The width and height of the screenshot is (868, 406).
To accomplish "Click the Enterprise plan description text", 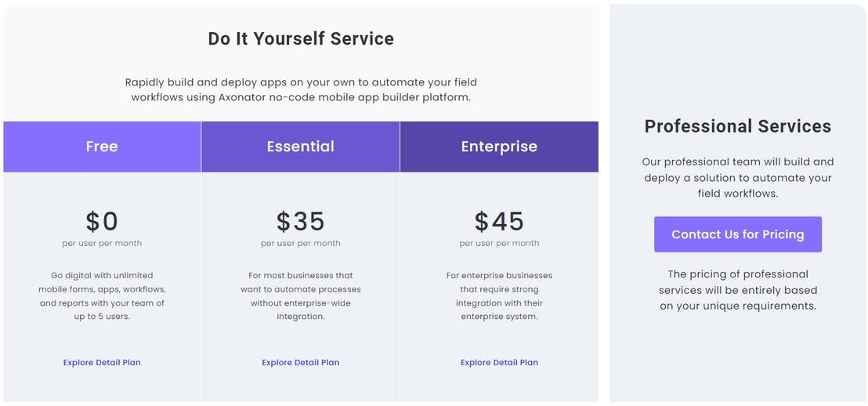I will tap(499, 296).
